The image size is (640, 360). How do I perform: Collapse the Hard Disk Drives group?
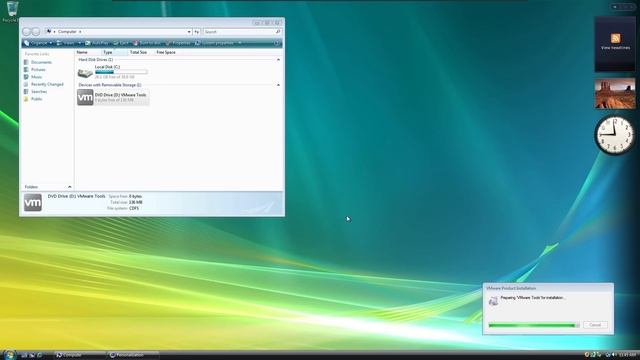pos(278,60)
